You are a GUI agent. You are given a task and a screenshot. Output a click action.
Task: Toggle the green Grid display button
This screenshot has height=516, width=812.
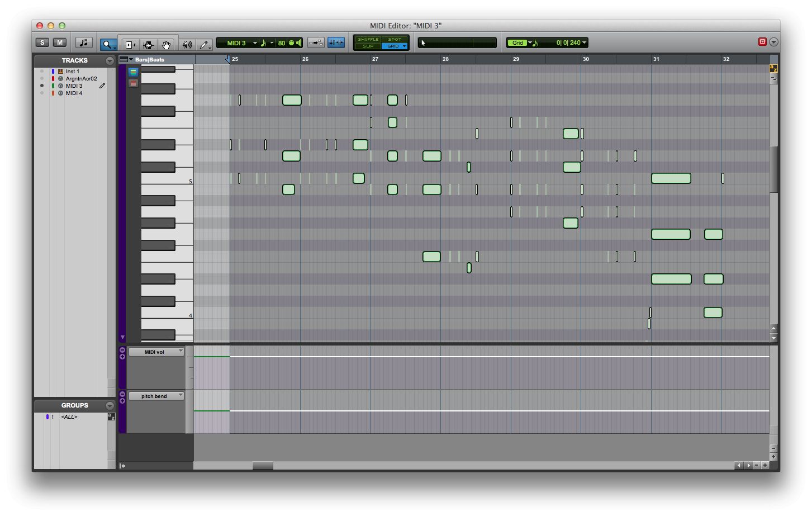point(517,43)
